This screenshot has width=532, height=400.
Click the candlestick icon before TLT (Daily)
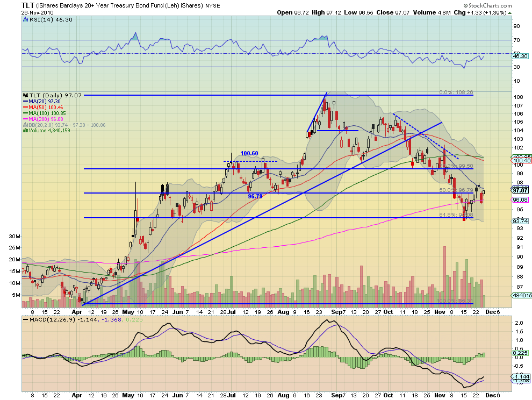(25, 95)
